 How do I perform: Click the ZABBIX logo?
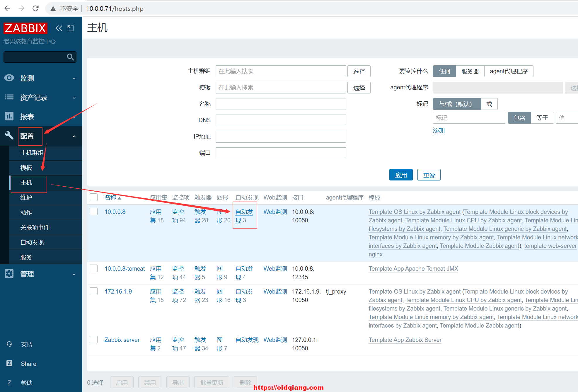point(25,28)
